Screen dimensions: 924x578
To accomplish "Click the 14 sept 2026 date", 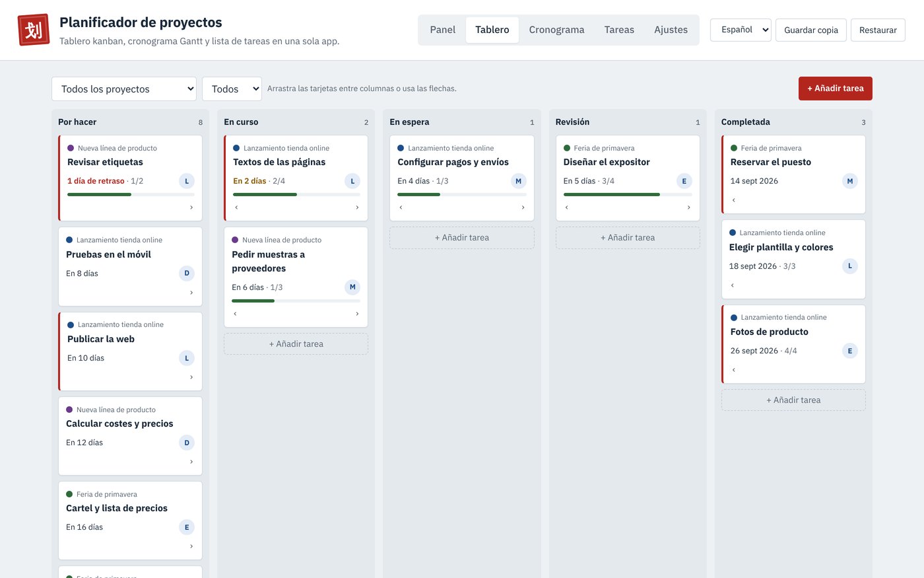I will coord(754,181).
